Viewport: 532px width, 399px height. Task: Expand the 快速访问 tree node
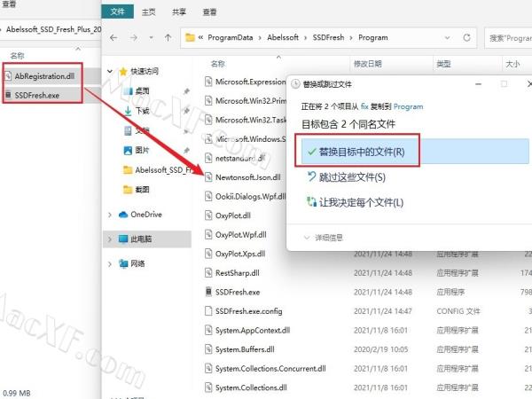(x=110, y=71)
